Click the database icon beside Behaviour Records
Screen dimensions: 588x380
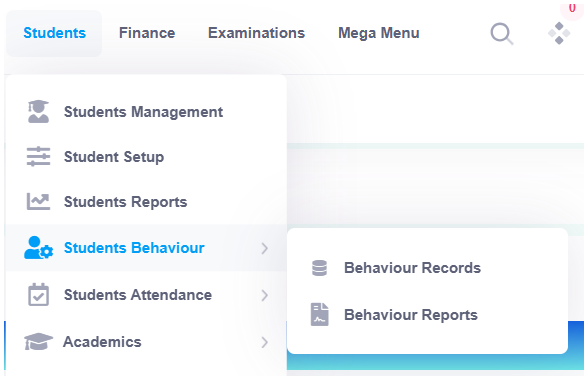320,268
